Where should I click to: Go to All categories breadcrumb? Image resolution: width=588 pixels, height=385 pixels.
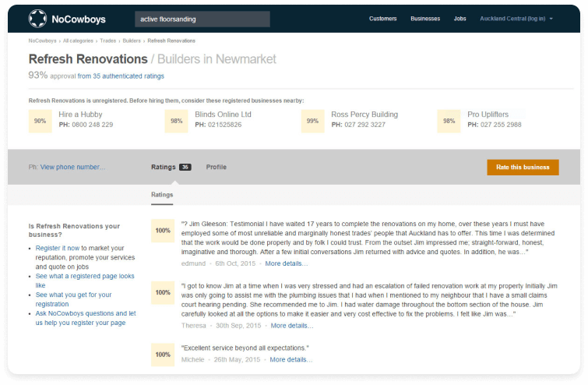pyautogui.click(x=78, y=41)
